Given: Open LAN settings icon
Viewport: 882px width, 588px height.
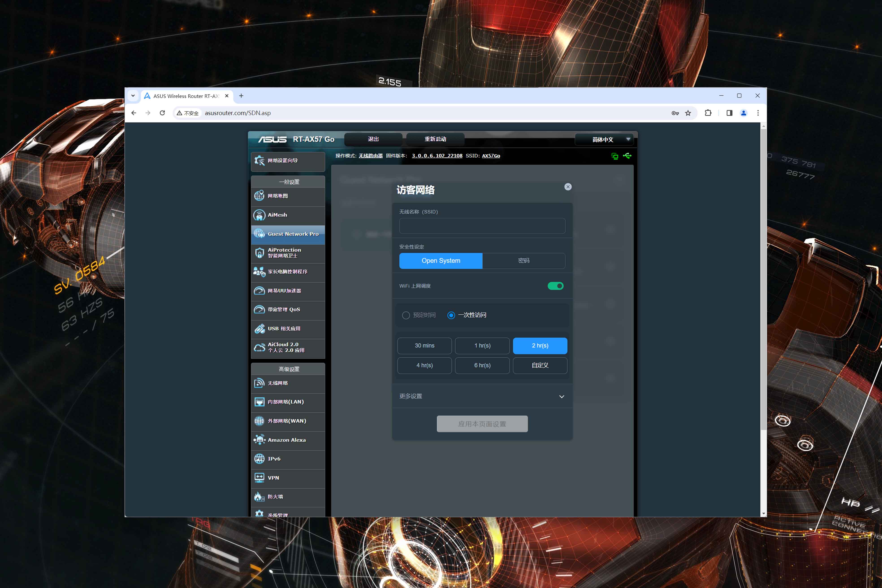Looking at the screenshot, I should click(259, 402).
